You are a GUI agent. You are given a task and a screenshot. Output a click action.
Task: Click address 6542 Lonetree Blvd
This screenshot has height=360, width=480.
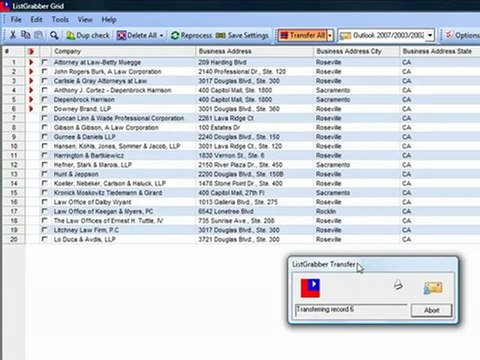coord(226,211)
